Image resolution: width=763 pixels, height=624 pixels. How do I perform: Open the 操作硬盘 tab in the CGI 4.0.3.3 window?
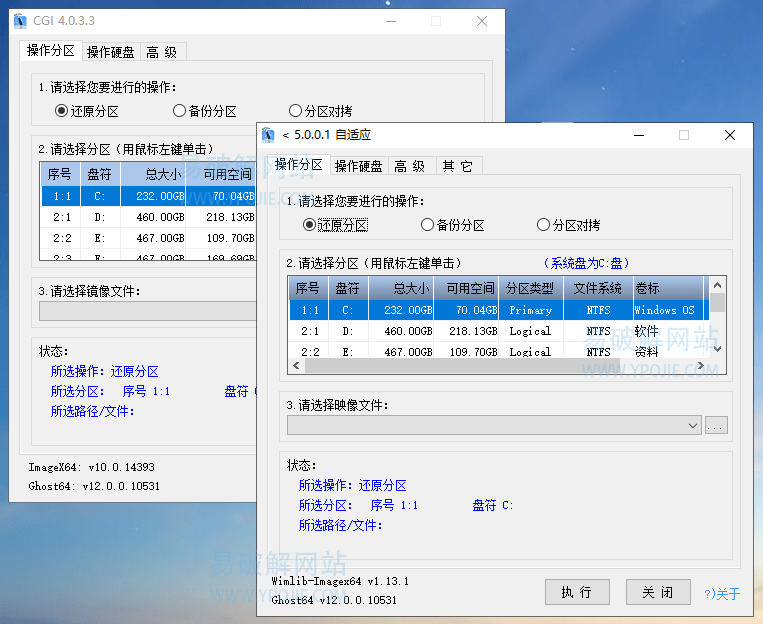(110, 52)
